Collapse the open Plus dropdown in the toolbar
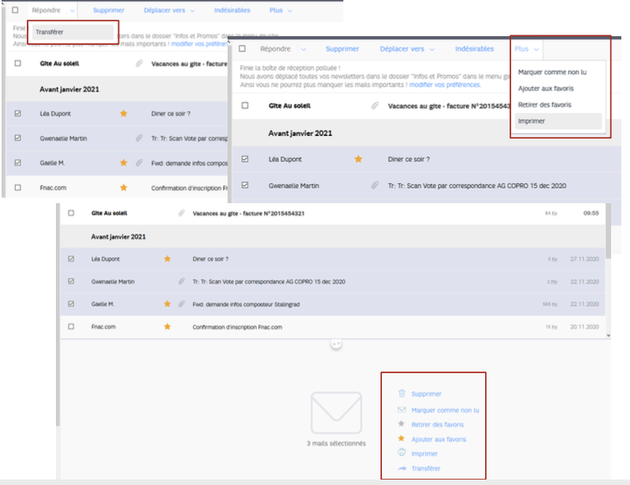The height and width of the screenshot is (485, 630). tap(526, 49)
